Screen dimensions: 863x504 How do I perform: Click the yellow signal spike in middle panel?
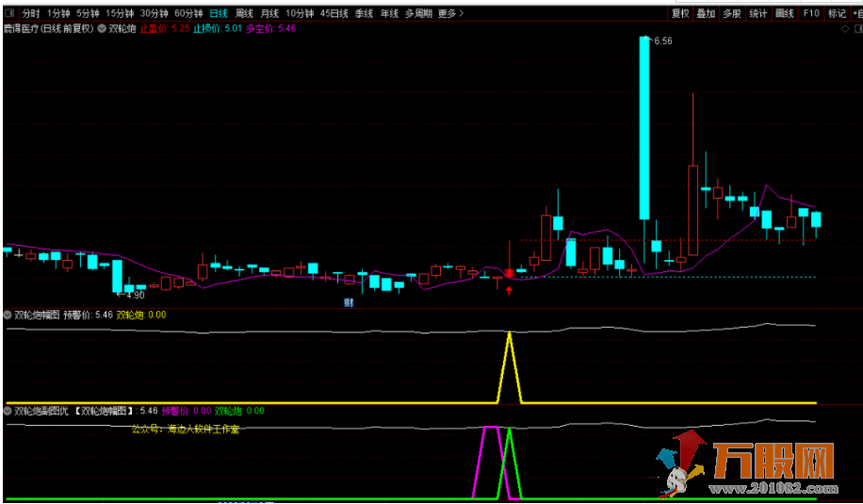[510, 367]
